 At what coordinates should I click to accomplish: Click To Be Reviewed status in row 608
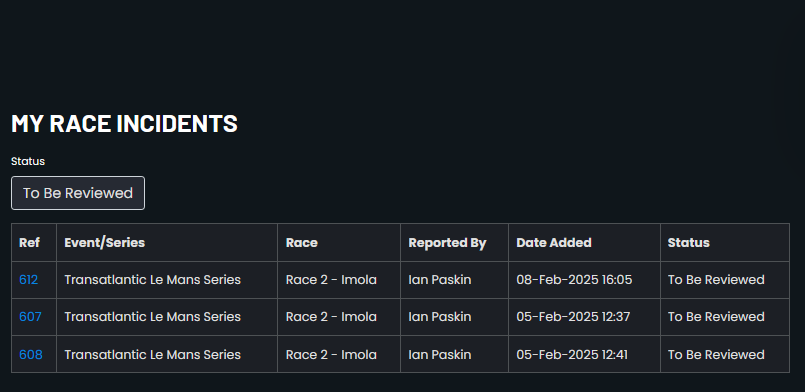(x=716, y=355)
